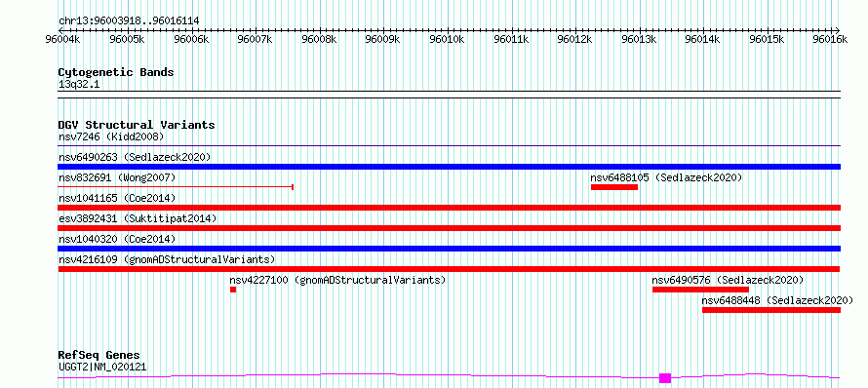Open nsv4216109 (gnomADStructuralVariants) label
868x388 pixels.
coord(167,259)
